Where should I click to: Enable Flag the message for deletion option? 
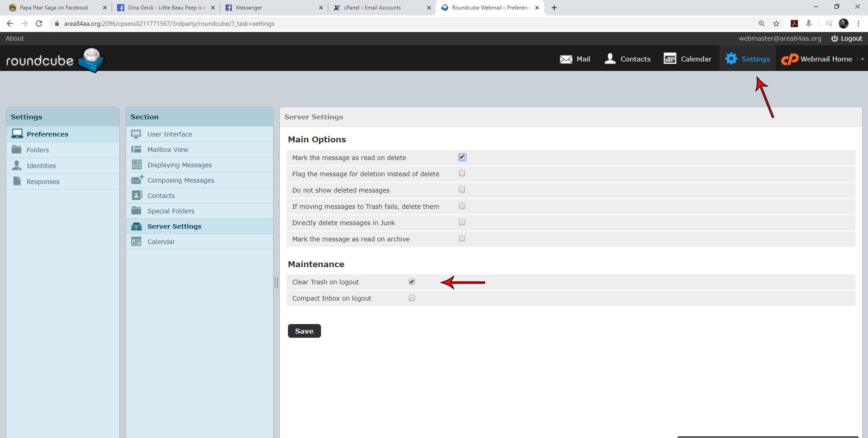pyautogui.click(x=462, y=174)
